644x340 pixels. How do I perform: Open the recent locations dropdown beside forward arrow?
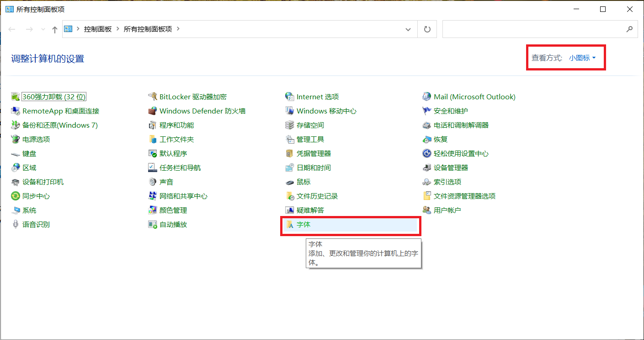click(x=43, y=29)
